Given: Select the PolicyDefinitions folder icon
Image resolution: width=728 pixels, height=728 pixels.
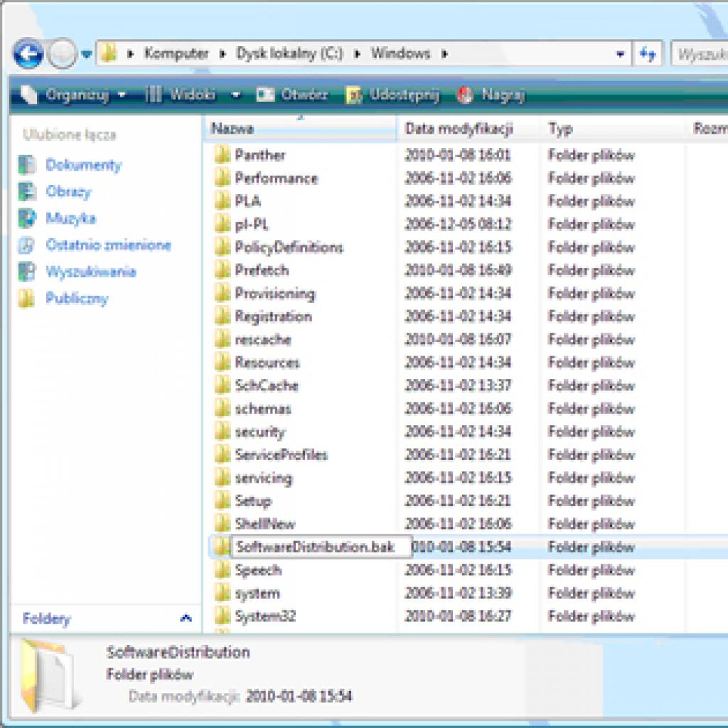Looking at the screenshot, I should (223, 247).
